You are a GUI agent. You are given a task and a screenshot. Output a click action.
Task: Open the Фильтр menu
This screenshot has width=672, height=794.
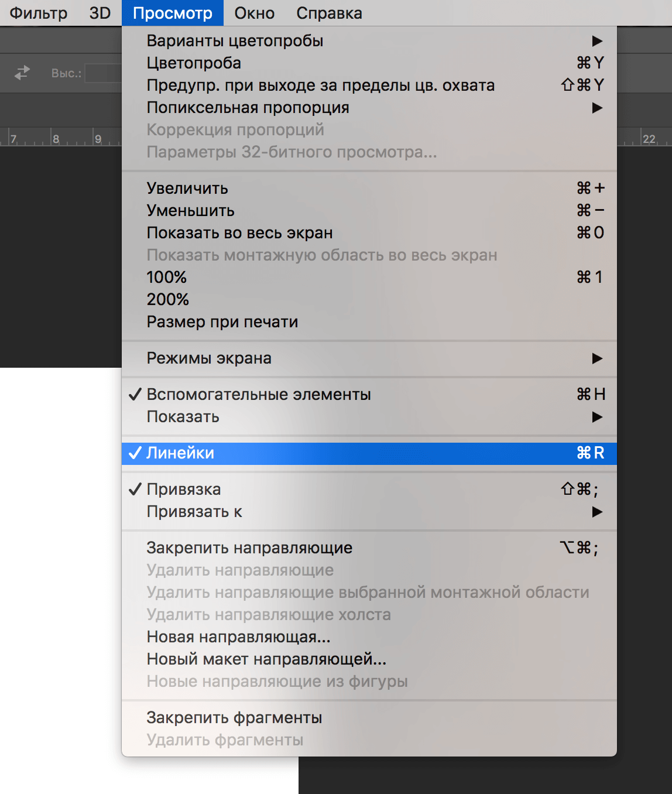pyautogui.click(x=39, y=13)
